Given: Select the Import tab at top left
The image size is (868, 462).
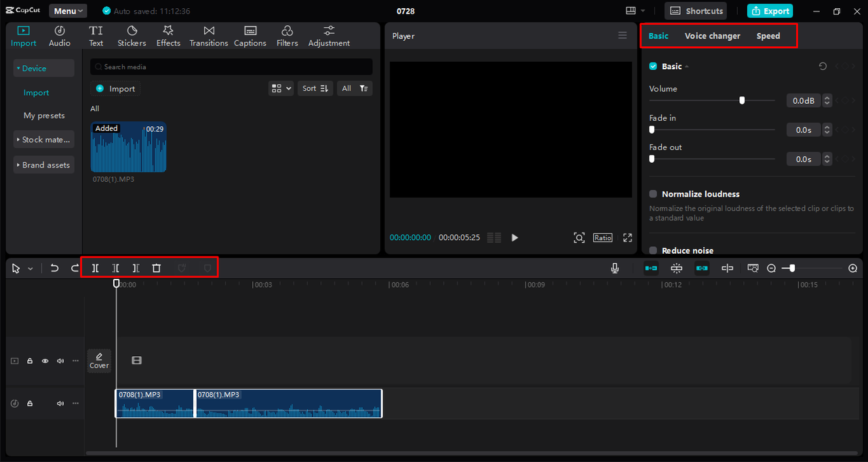Looking at the screenshot, I should point(24,36).
